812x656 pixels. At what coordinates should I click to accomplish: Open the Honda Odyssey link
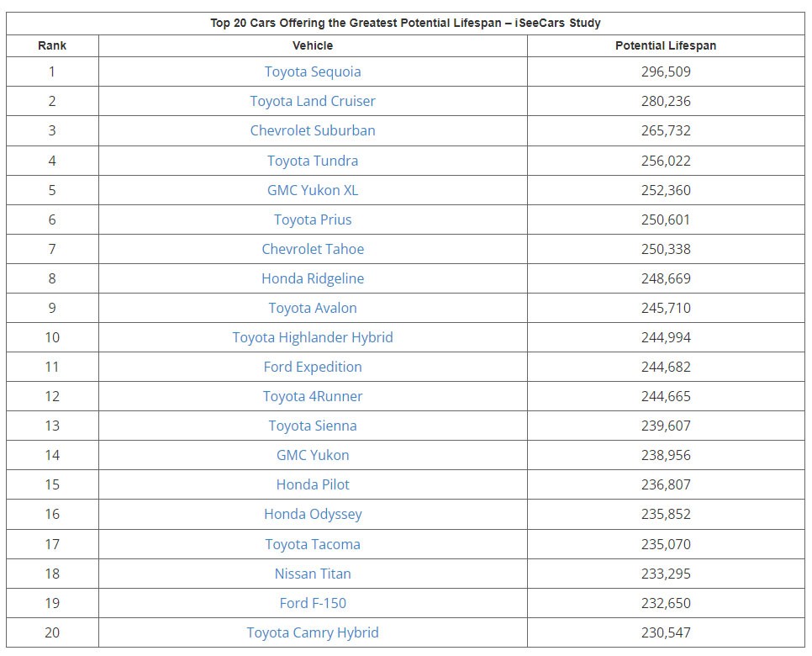313,514
